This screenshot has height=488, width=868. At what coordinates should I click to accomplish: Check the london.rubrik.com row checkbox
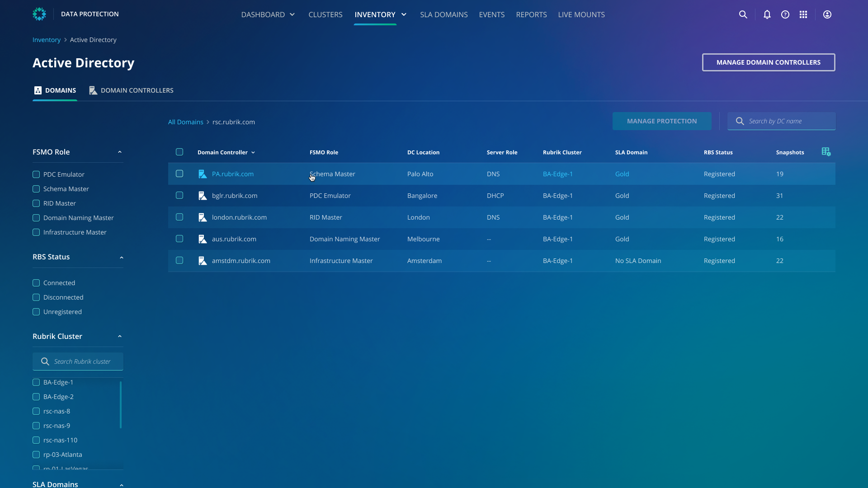point(179,217)
